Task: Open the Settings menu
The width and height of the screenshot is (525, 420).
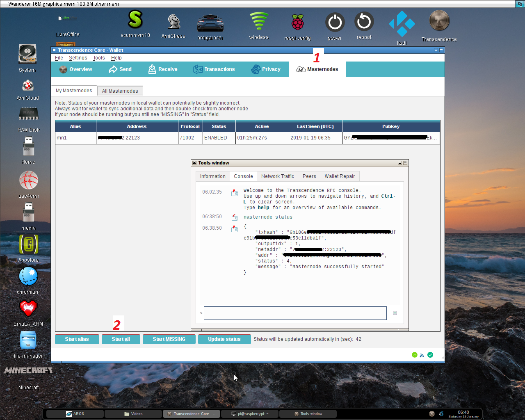Action: point(78,58)
